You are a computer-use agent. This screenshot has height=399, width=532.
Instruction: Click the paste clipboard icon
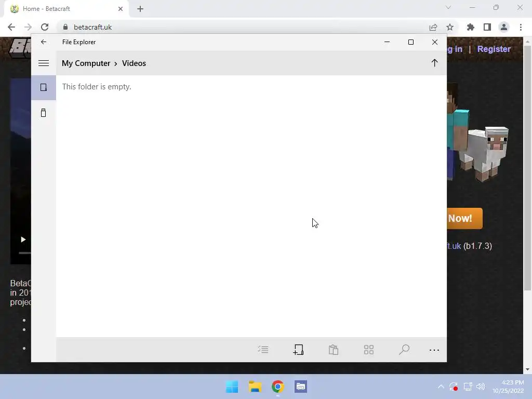(334, 350)
